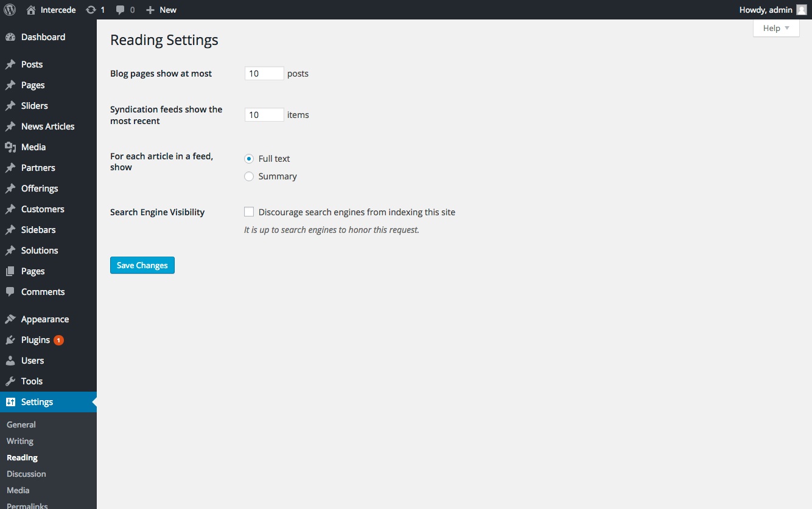Open News Articles in the sidebar
Viewport: 812px width, 509px height.
click(x=48, y=126)
